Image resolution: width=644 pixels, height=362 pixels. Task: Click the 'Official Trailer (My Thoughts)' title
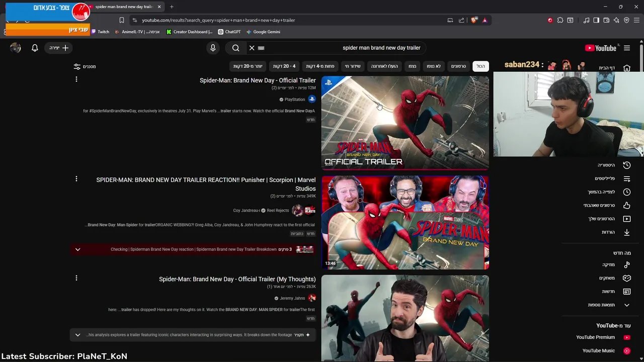(x=237, y=279)
